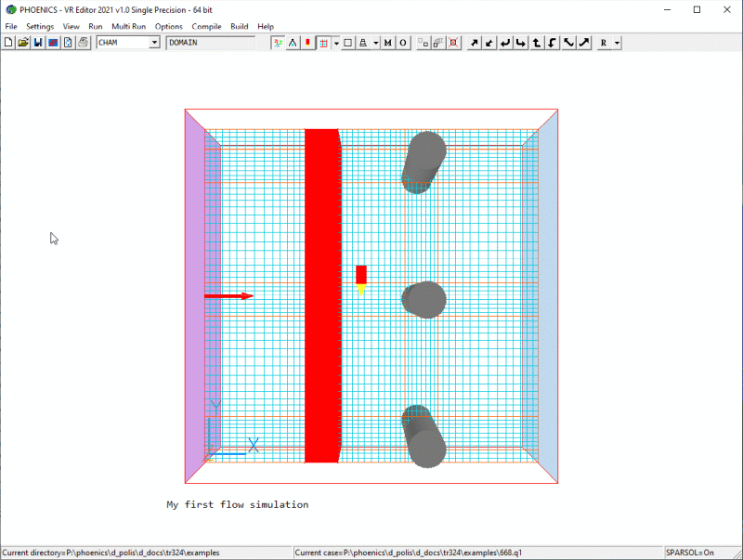Click the up arrow view icon
743x560 pixels.
coord(537,43)
